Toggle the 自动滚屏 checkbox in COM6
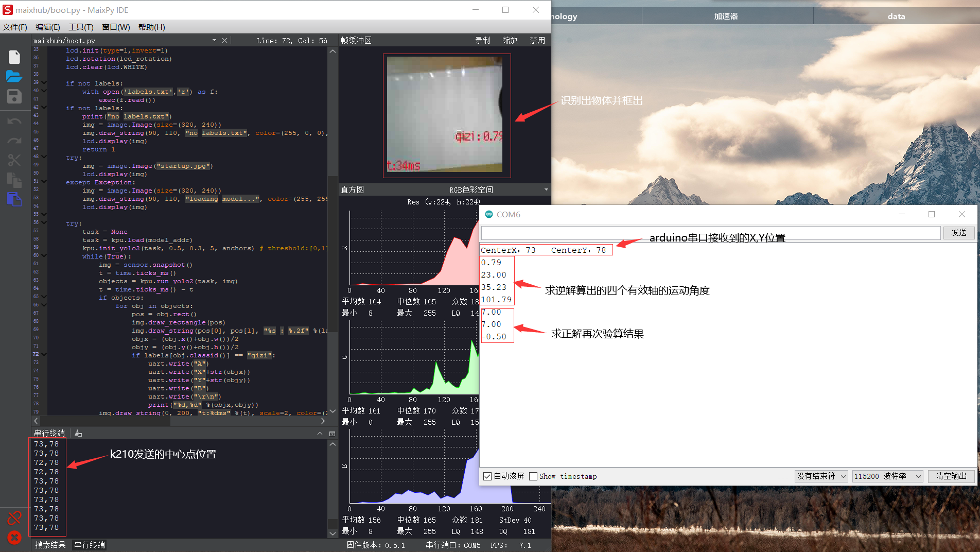This screenshot has width=980, height=552. (487, 476)
